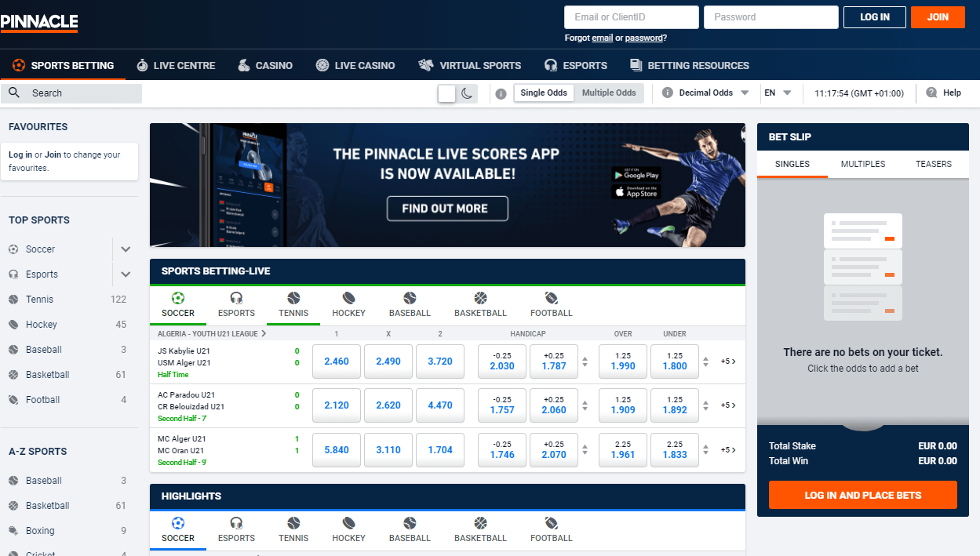Select the Baseball icon under Highlights

410,524
